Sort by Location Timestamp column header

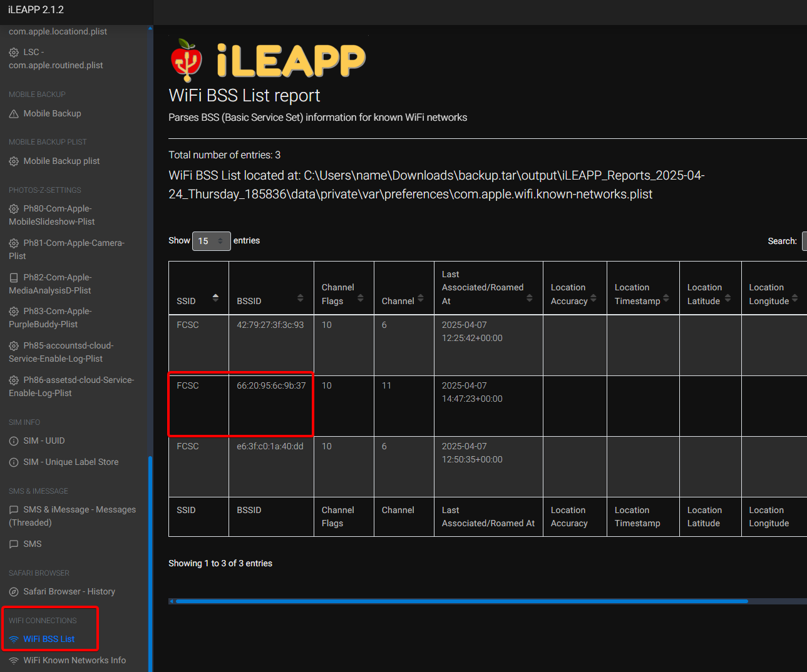[x=643, y=288]
